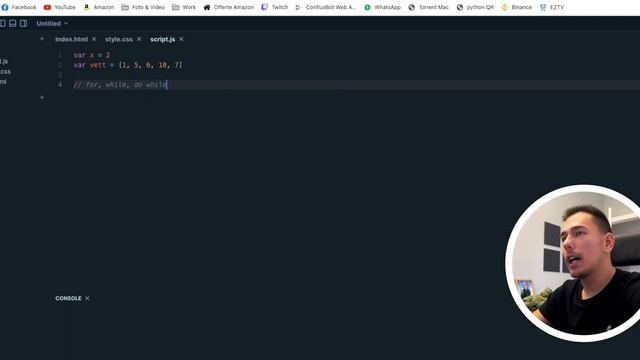Open the Foto & Video bookmark folder
This screenshot has width=640, height=360.
coord(143,7)
